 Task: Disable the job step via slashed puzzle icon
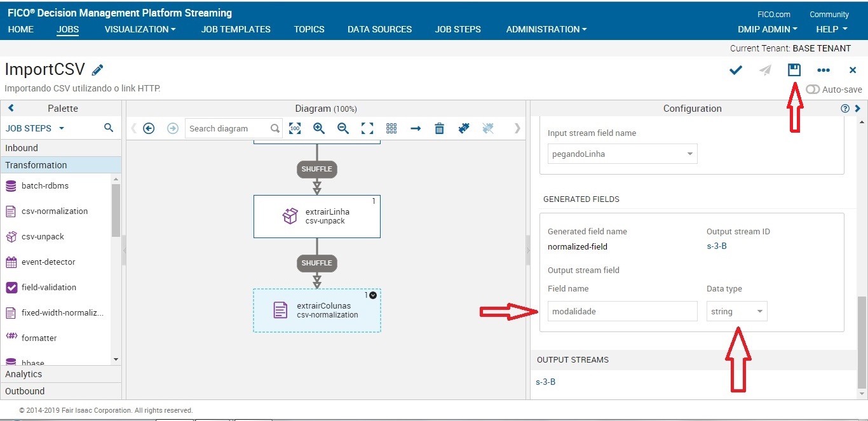coord(487,128)
